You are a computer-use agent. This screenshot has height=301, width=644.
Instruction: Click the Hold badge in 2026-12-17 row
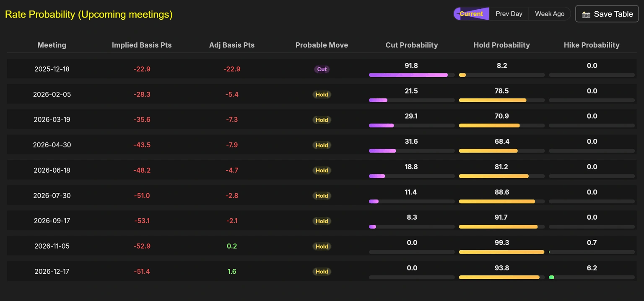point(322,272)
